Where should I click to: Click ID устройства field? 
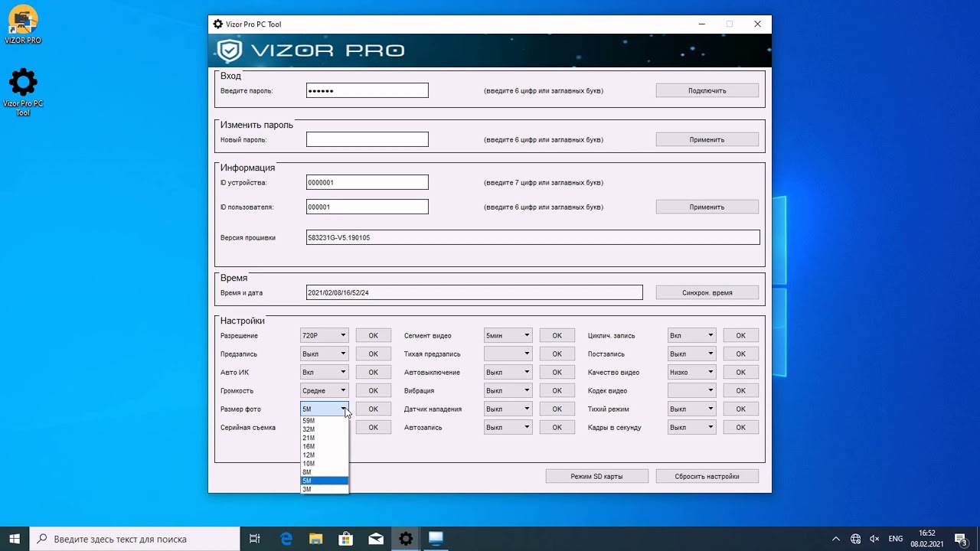367,182
